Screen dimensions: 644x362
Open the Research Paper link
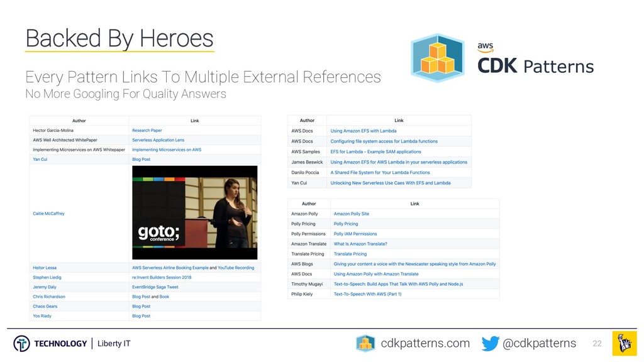147,131
